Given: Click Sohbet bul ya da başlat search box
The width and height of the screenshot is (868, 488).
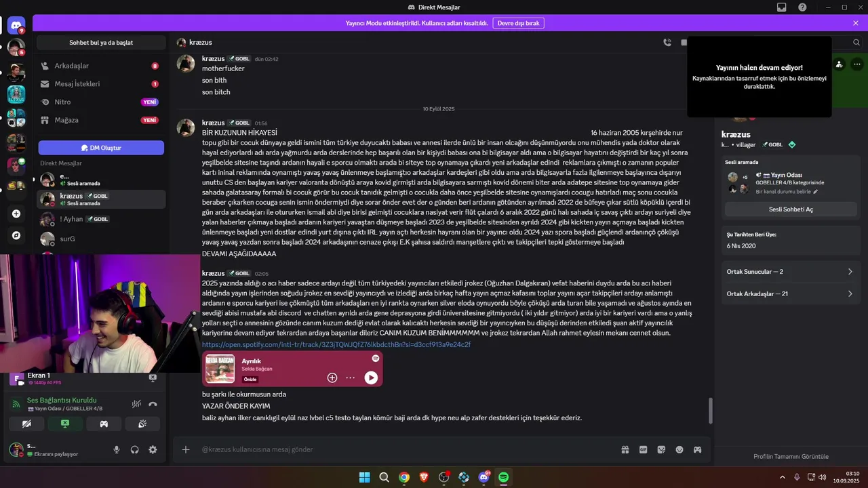Looking at the screenshot, I should pyautogui.click(x=101, y=43).
